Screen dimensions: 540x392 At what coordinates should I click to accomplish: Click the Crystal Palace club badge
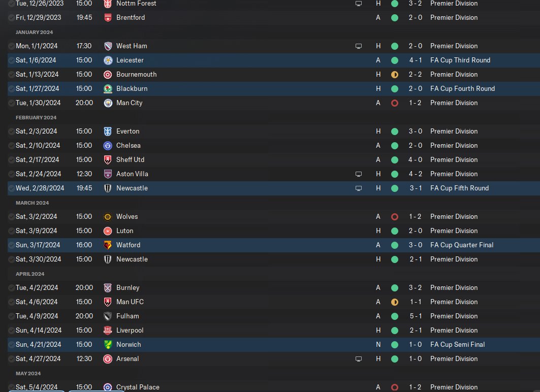pyautogui.click(x=108, y=387)
